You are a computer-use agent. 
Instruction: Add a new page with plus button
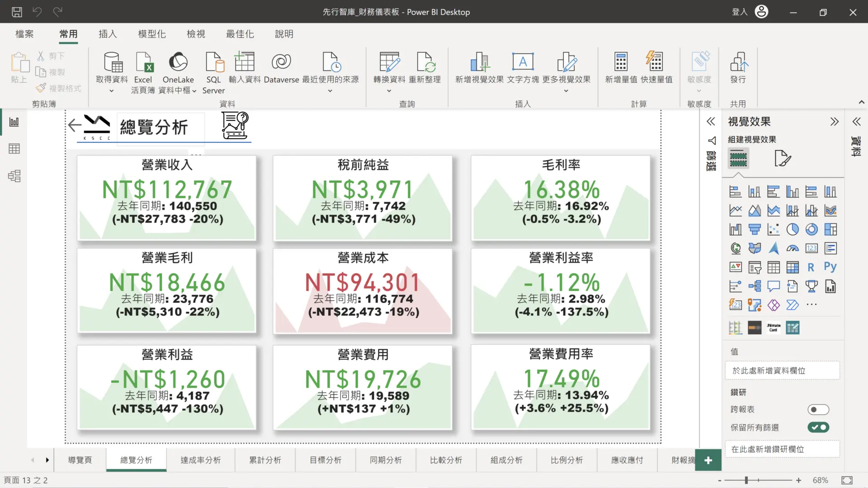708,460
